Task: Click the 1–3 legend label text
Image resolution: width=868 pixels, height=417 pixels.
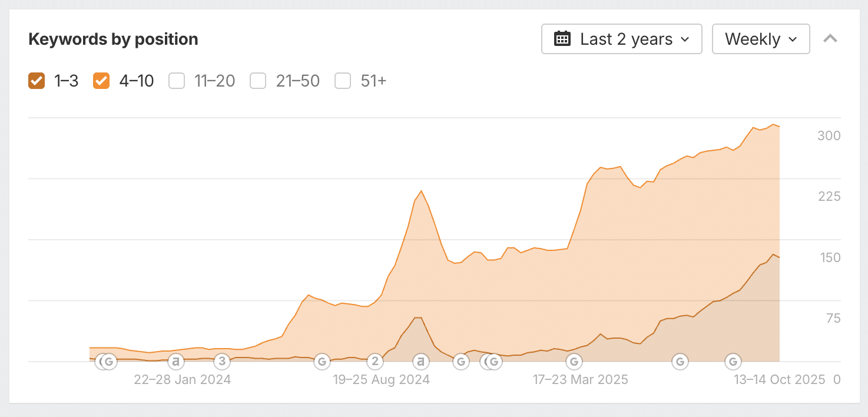Action: click(67, 81)
